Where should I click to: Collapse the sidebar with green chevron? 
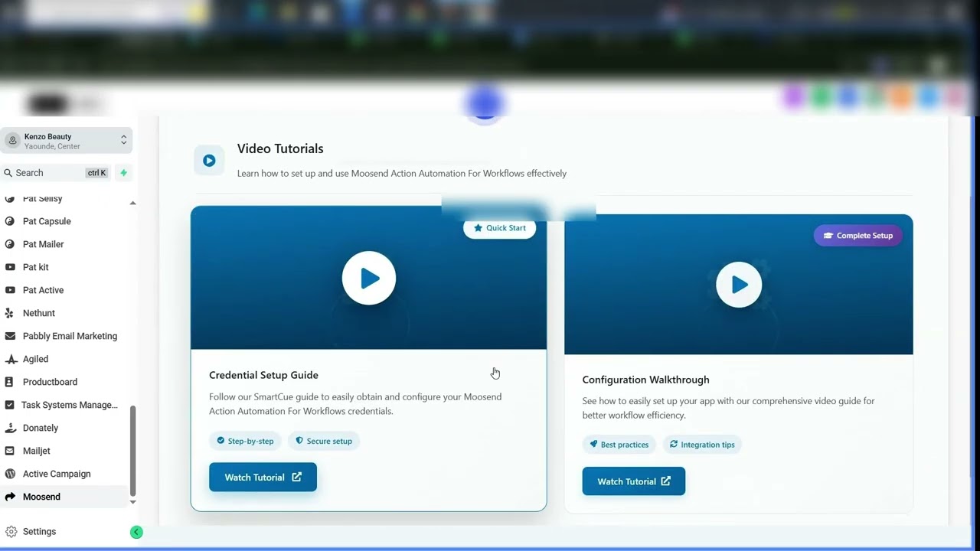136,532
